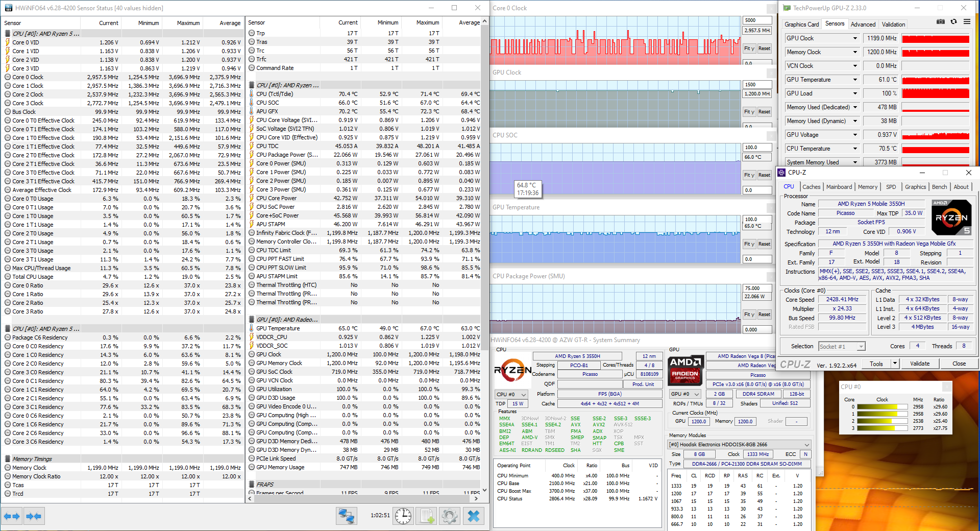Click Reset on CPU SOC graph

[x=764, y=175]
